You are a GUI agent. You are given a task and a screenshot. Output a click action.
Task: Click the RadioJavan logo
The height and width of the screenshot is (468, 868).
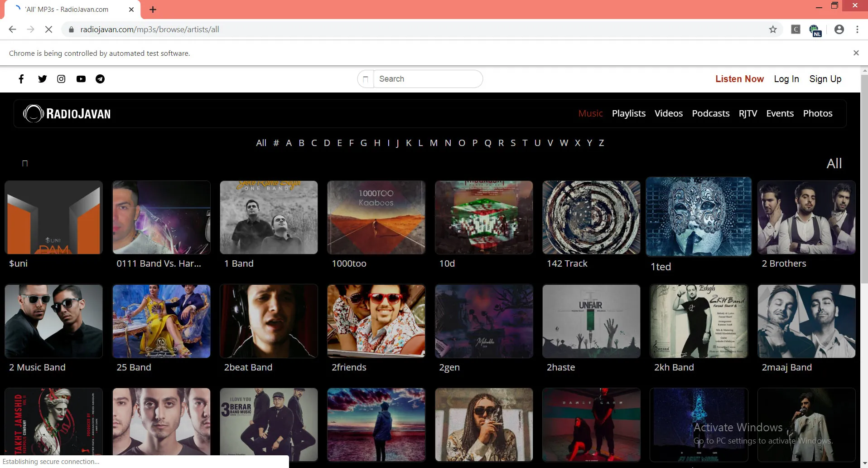[x=67, y=113]
